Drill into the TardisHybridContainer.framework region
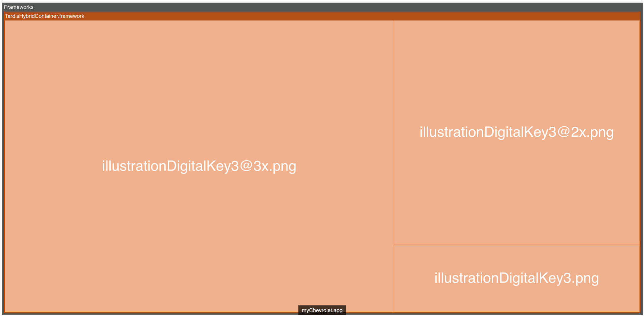The image size is (644, 316). (44, 16)
